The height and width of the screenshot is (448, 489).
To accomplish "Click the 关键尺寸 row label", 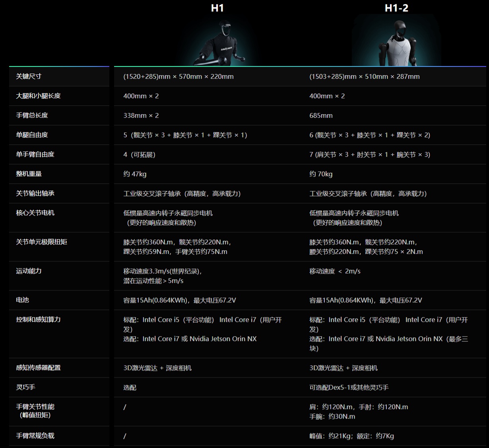I will click(x=29, y=76).
